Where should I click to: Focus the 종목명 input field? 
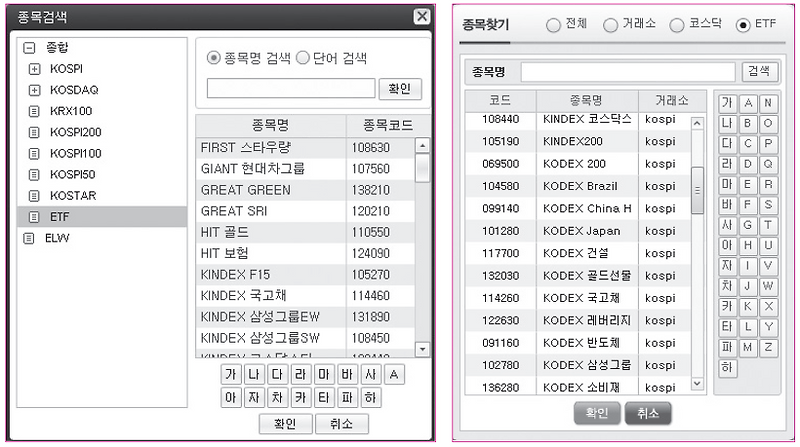tap(628, 72)
